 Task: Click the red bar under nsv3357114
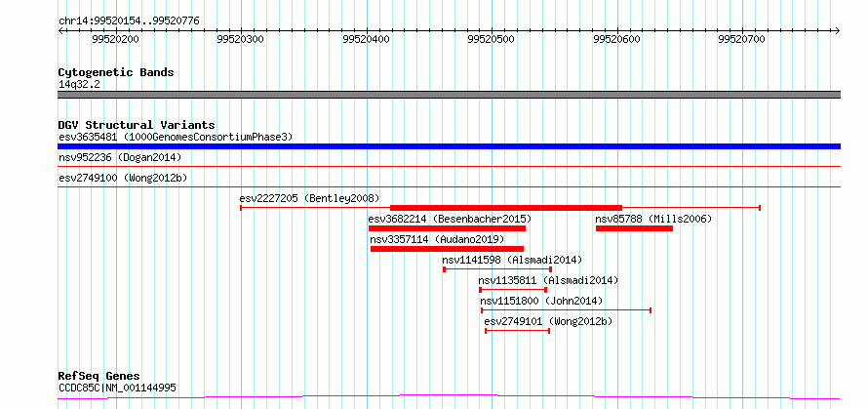(x=447, y=249)
